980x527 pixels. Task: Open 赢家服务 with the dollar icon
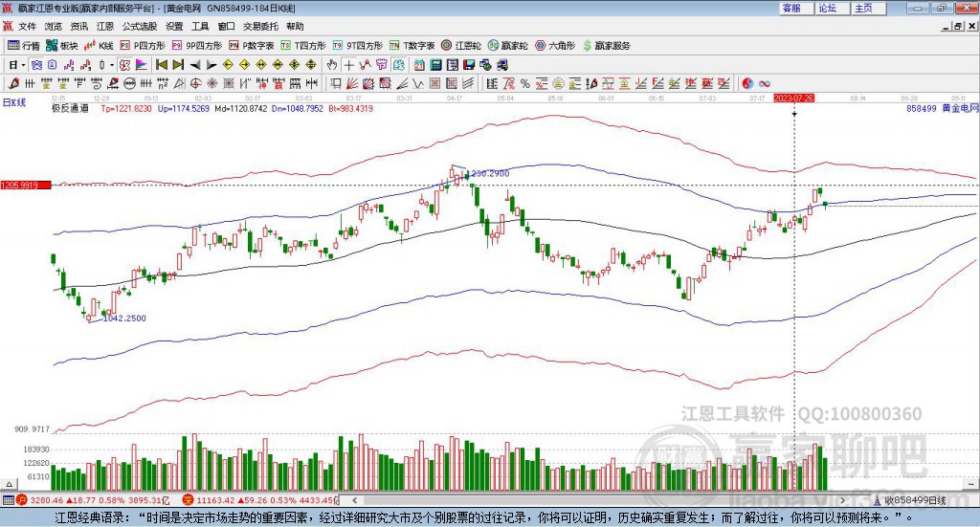tap(606, 46)
